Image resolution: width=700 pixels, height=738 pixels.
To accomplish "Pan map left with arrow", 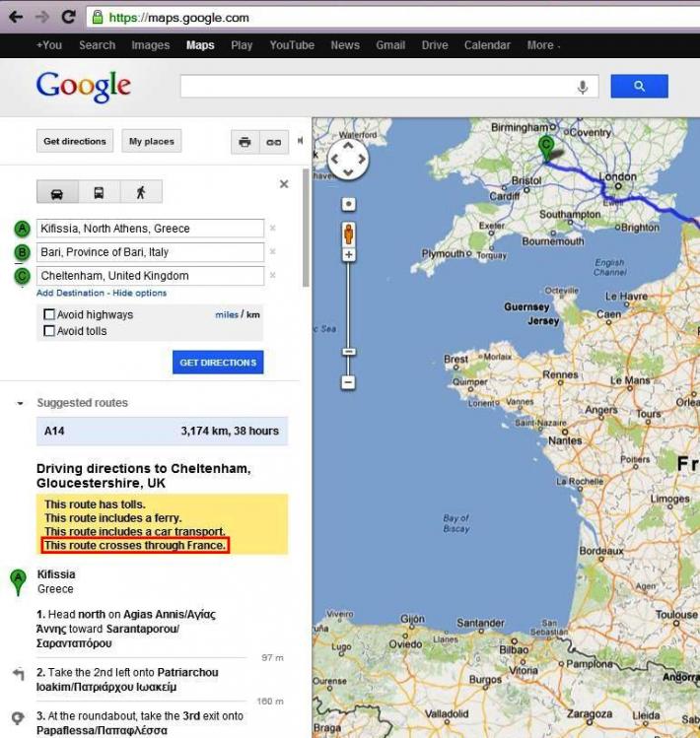I will 335,159.
